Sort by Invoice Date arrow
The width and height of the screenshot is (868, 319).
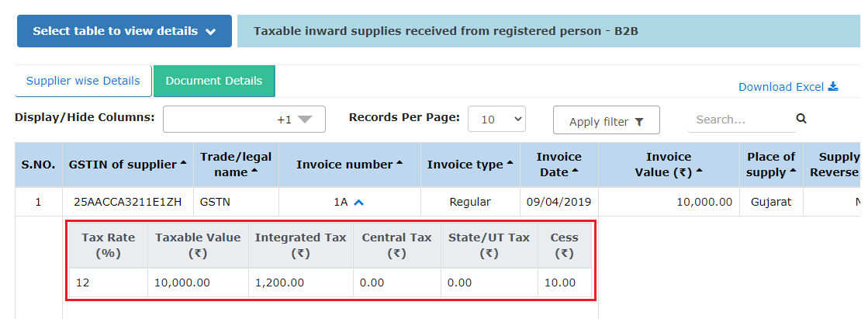[576, 172]
